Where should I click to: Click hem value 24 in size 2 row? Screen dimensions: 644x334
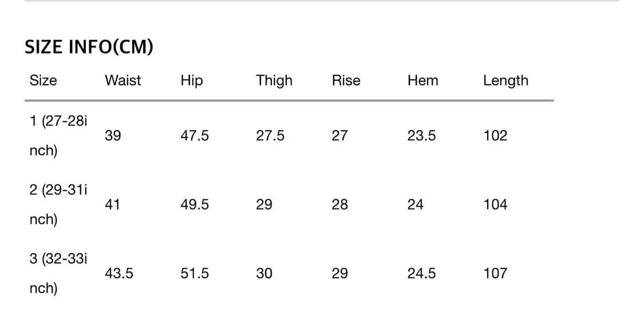[x=415, y=205]
